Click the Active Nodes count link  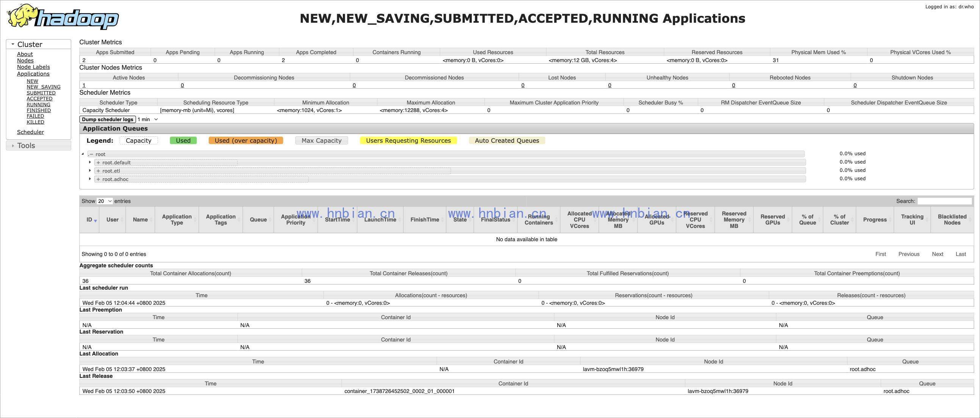(84, 85)
